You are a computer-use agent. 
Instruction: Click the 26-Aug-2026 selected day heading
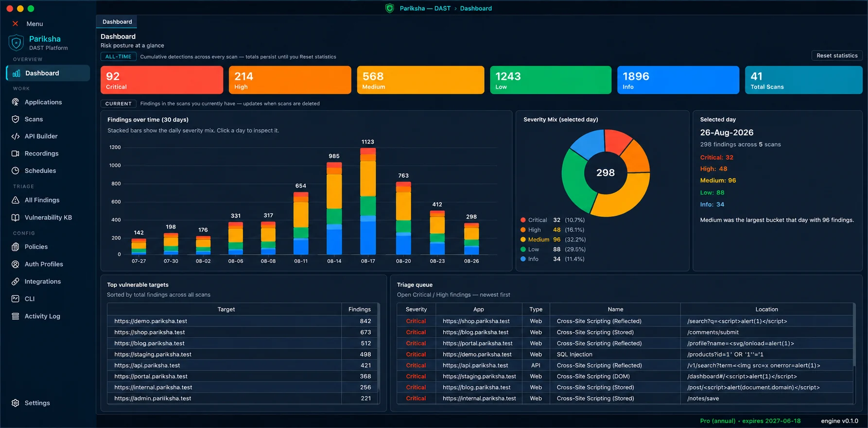(727, 133)
